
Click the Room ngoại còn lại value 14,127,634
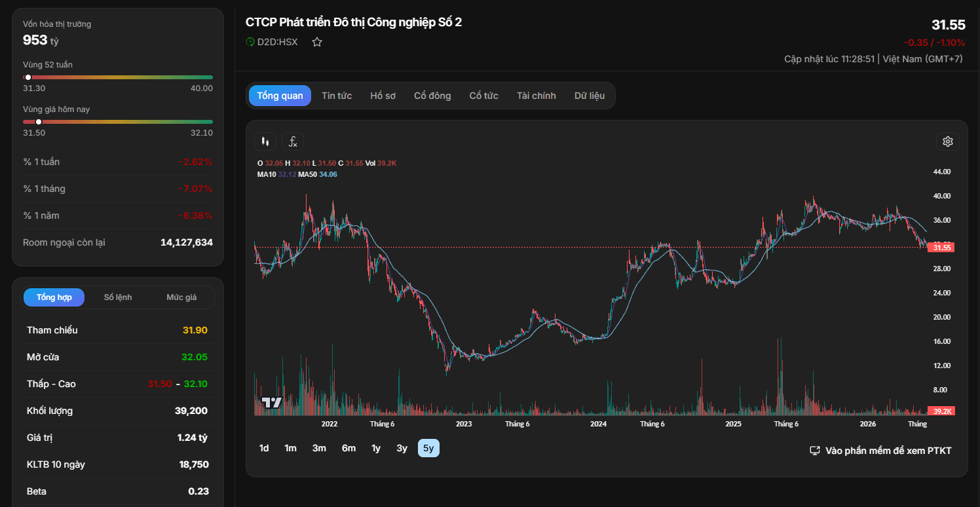pos(187,242)
